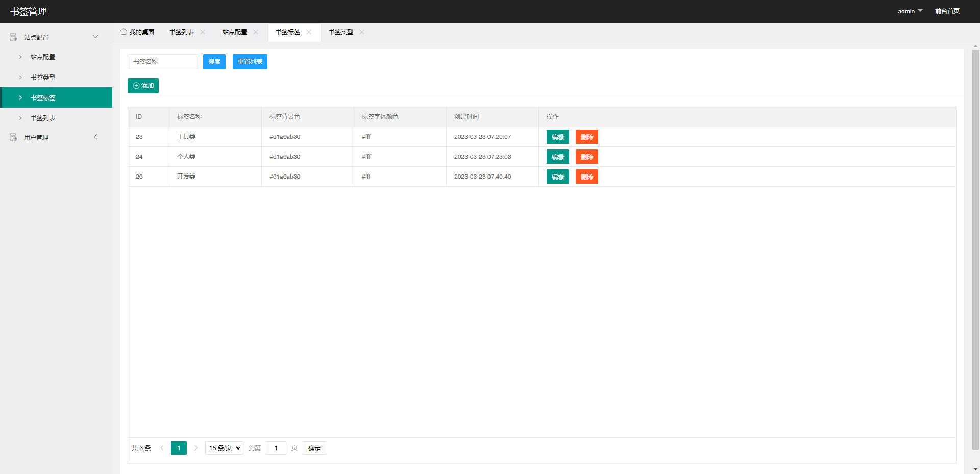Click the 书签名称 search input field
The height and width of the screenshot is (474, 980).
pyautogui.click(x=163, y=61)
